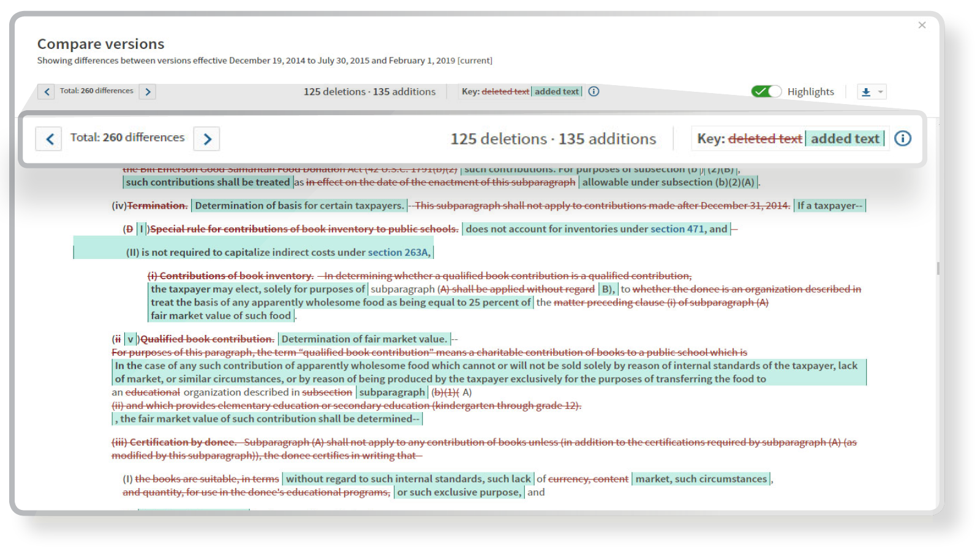Click the Highlights label text
This screenshot has height=551, width=980.
[x=810, y=92]
